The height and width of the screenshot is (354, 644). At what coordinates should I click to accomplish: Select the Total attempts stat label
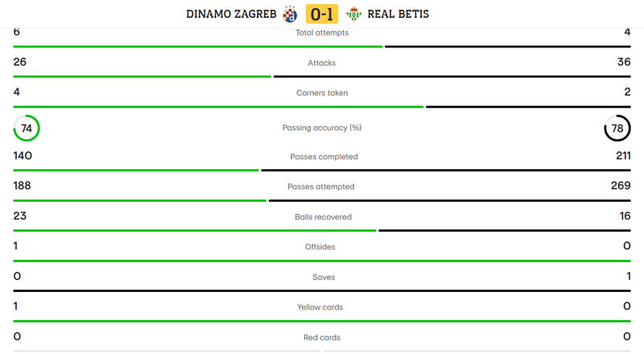point(322,33)
